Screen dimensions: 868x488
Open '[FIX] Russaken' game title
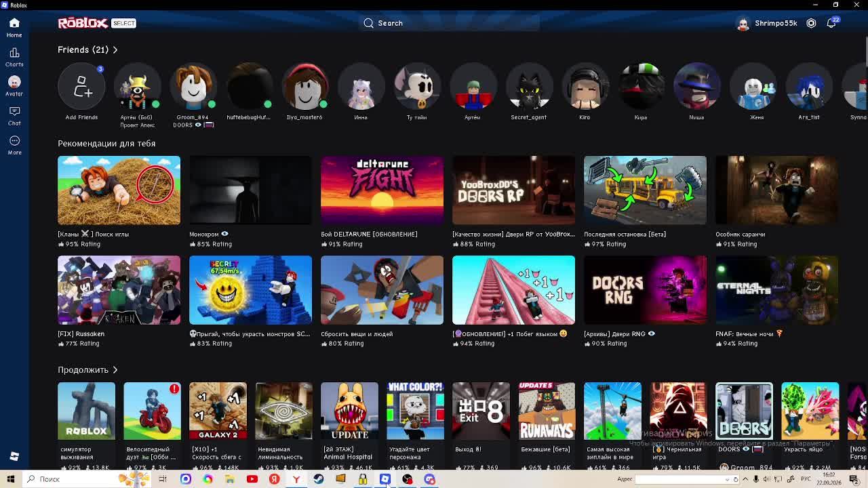tap(81, 333)
